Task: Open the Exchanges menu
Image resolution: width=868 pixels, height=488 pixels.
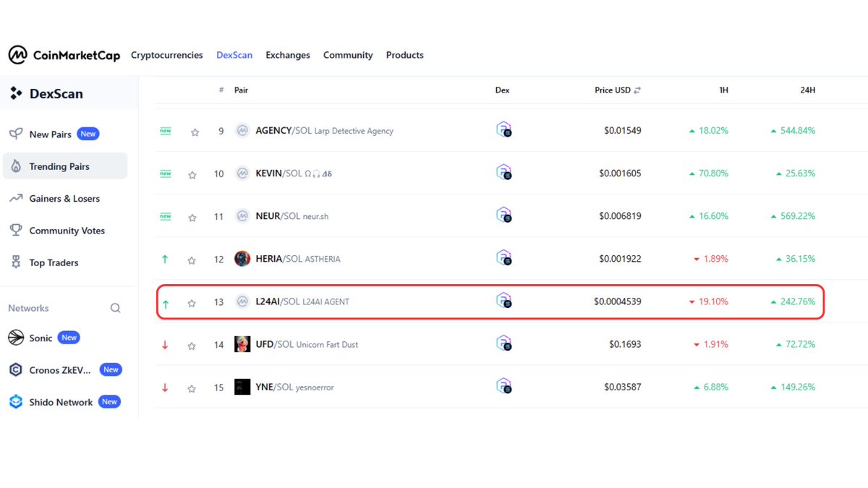Action: click(288, 55)
